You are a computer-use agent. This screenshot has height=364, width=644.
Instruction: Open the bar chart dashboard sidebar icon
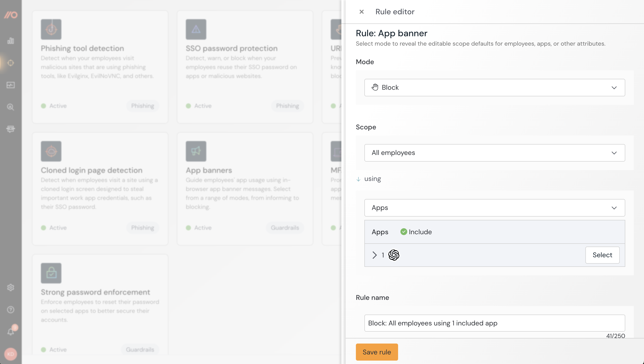click(10, 41)
